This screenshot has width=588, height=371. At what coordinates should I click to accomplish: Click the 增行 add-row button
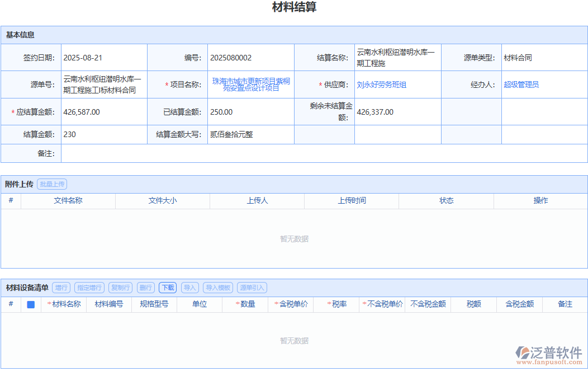[60, 287]
